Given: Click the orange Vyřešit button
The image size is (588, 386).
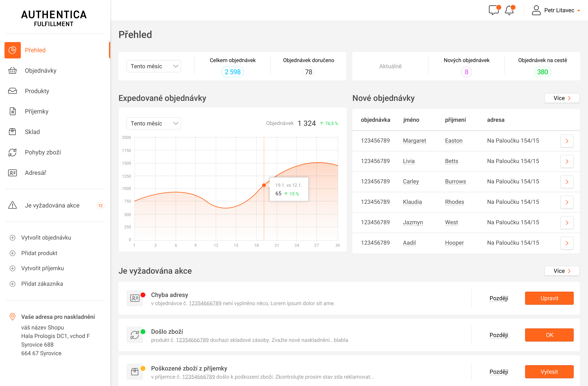Looking at the screenshot, I should point(549,372).
